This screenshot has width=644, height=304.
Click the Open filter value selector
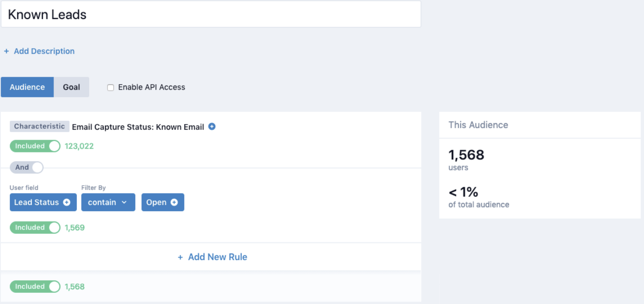click(157, 202)
